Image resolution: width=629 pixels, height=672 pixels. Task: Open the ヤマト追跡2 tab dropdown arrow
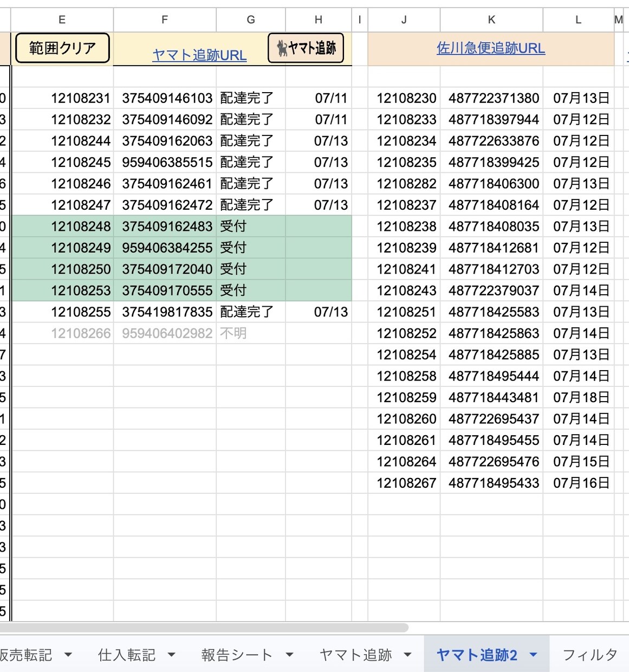pyautogui.click(x=533, y=655)
